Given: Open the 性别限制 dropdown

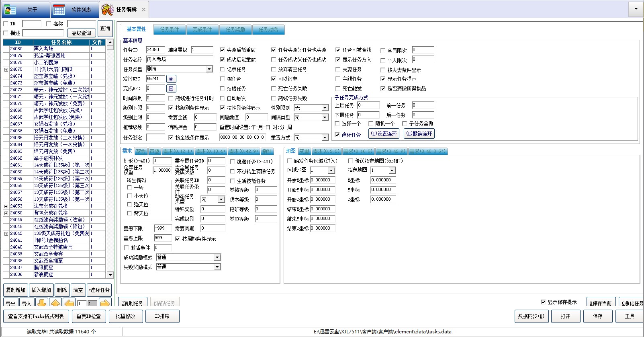Looking at the screenshot, I should [x=325, y=108].
